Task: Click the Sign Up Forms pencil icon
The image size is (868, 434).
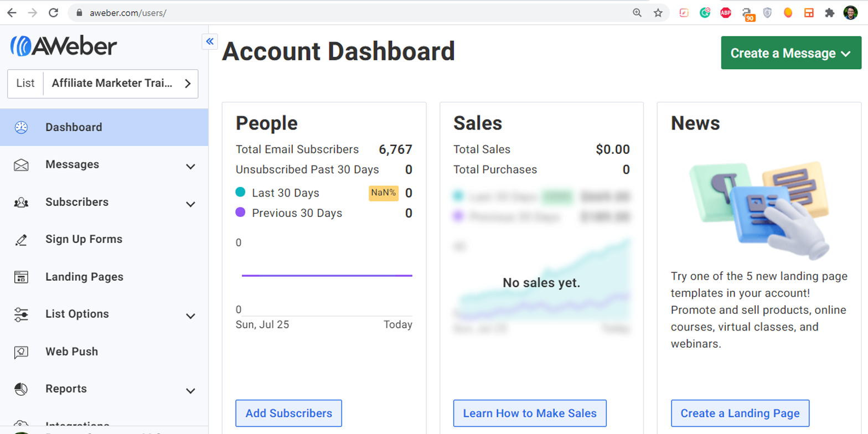Action: [x=21, y=240]
